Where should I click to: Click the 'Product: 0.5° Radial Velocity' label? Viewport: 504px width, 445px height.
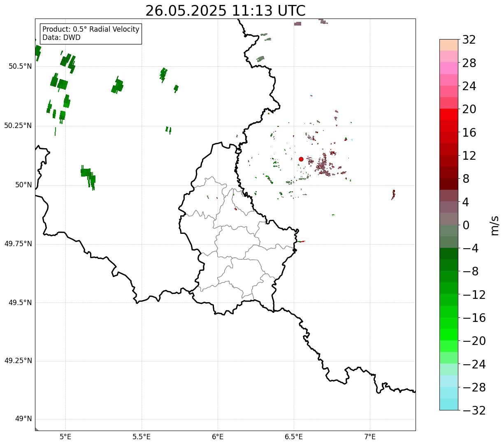[x=91, y=30]
